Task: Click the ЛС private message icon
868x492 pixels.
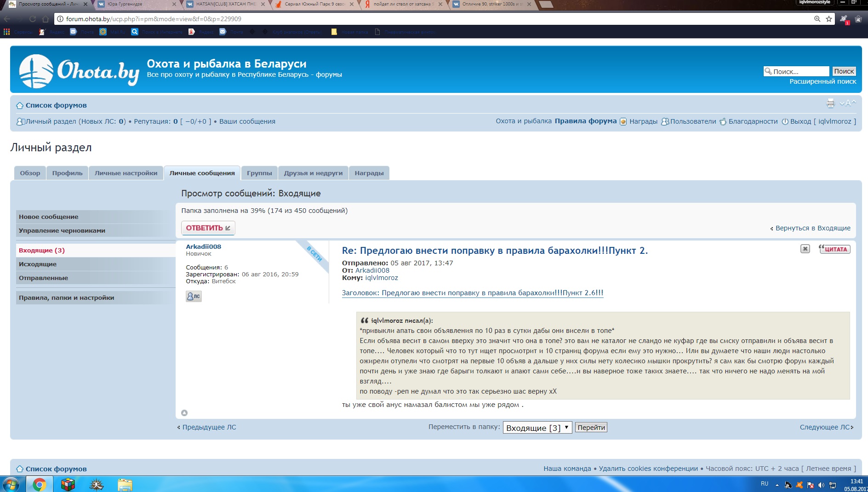Action: point(194,296)
